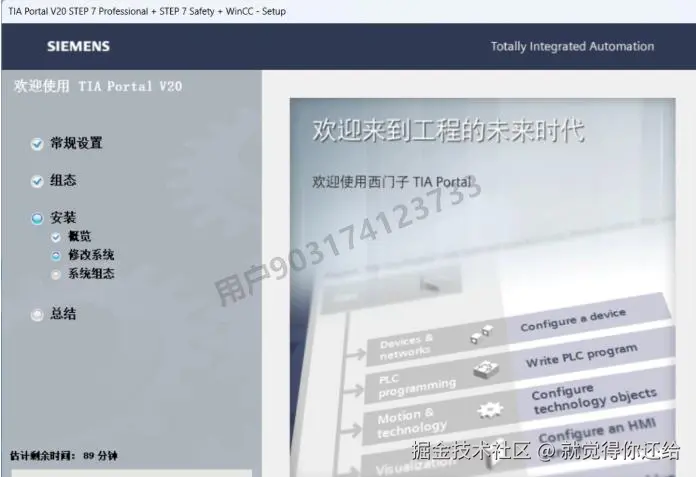
Task: Click the 欢迎使用 TIA Portal V20 heading
Action: tap(98, 86)
